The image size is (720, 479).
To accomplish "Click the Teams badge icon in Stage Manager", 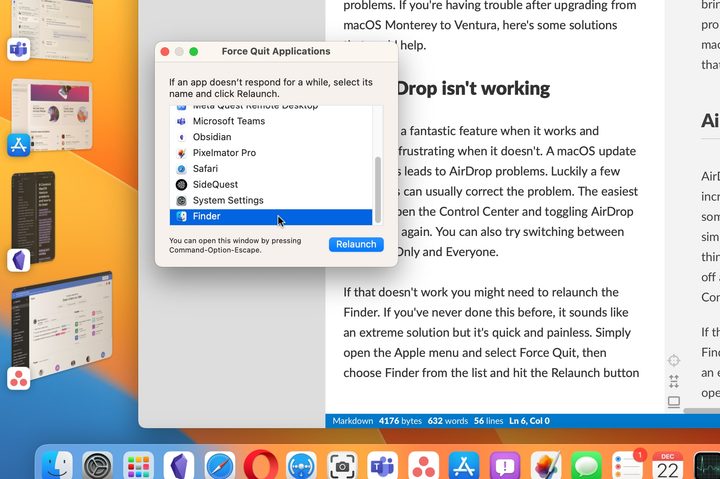I will click(x=19, y=49).
